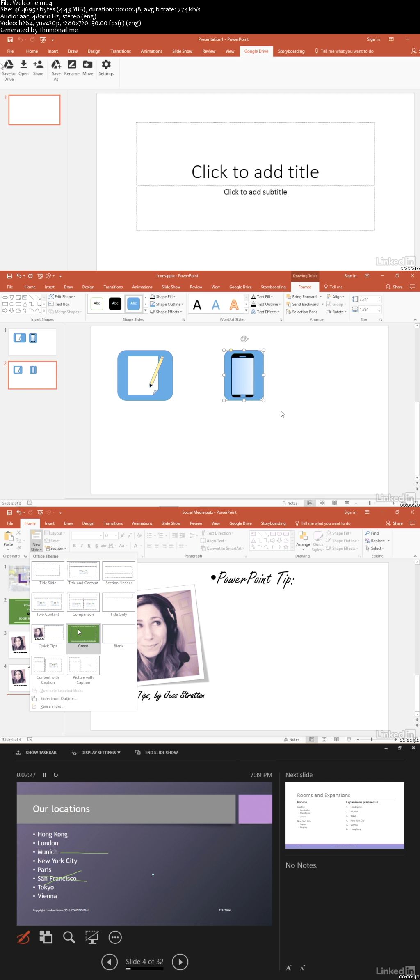This screenshot has width=420, height=980.
Task: Go to previous slide in presenter view
Action: 110,962
